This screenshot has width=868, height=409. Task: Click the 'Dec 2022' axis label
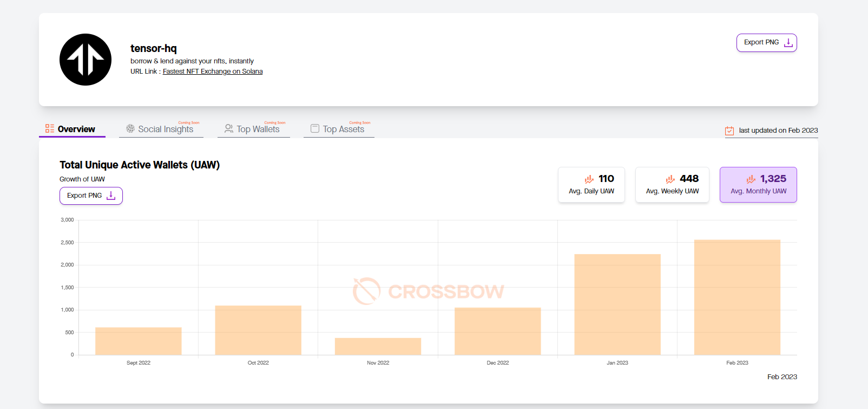point(498,363)
